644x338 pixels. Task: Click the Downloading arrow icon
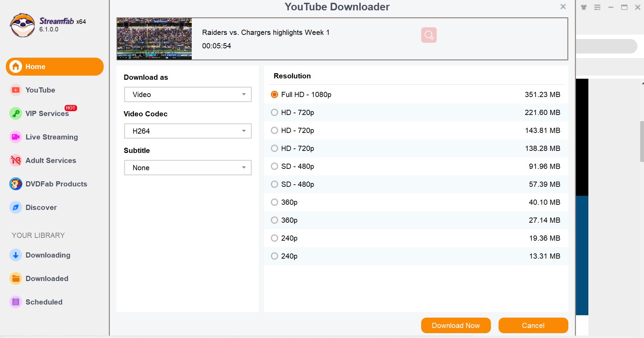[x=16, y=255]
